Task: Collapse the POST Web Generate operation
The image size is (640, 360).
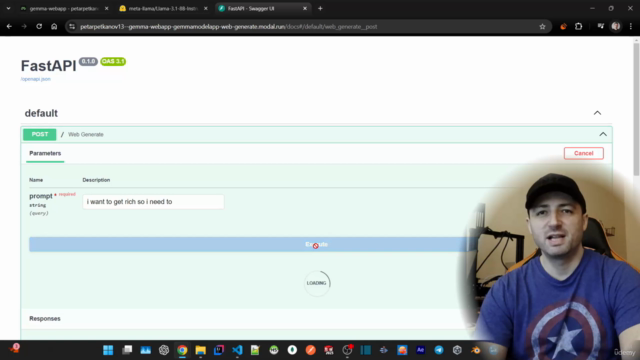Action: tap(603, 134)
